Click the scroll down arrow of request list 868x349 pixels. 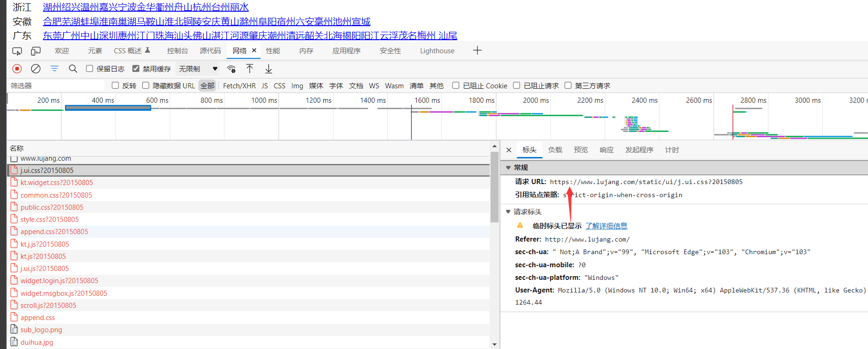coord(494,344)
